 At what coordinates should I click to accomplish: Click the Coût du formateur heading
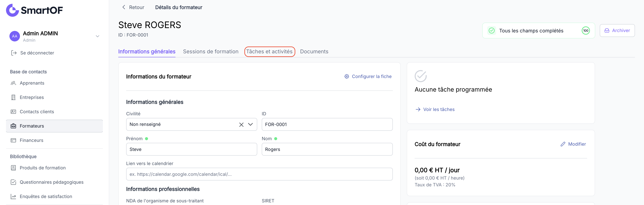click(437, 144)
